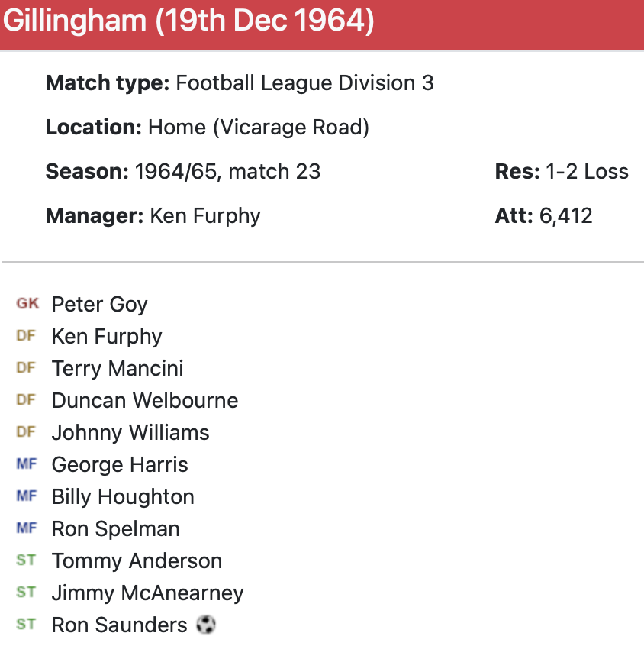Click the ST icon next to Tommy Anderson
The width and height of the screenshot is (644, 646).
pos(26,560)
